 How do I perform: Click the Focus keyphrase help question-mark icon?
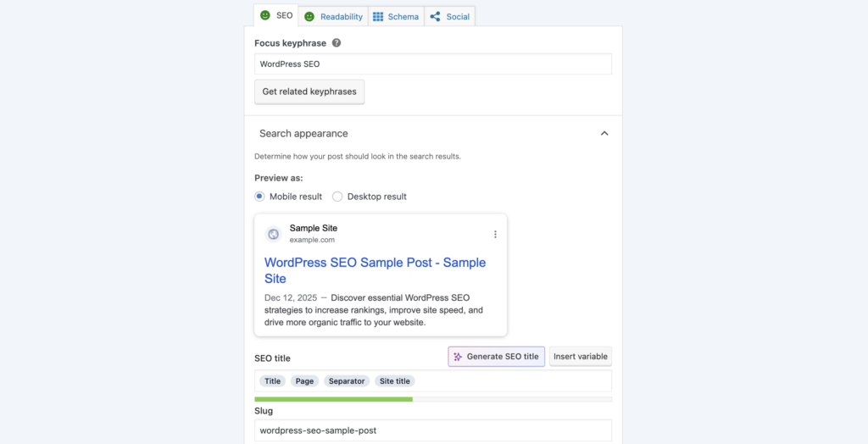[x=337, y=42]
